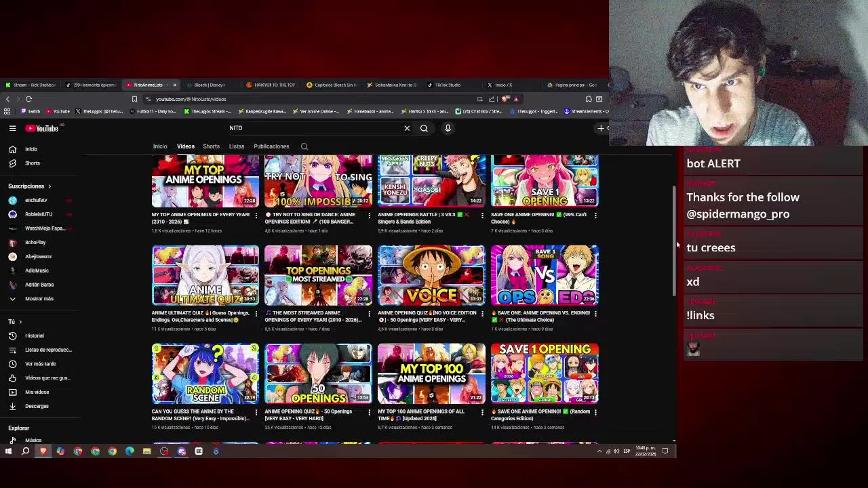Open Windows taskbar search

point(25,451)
